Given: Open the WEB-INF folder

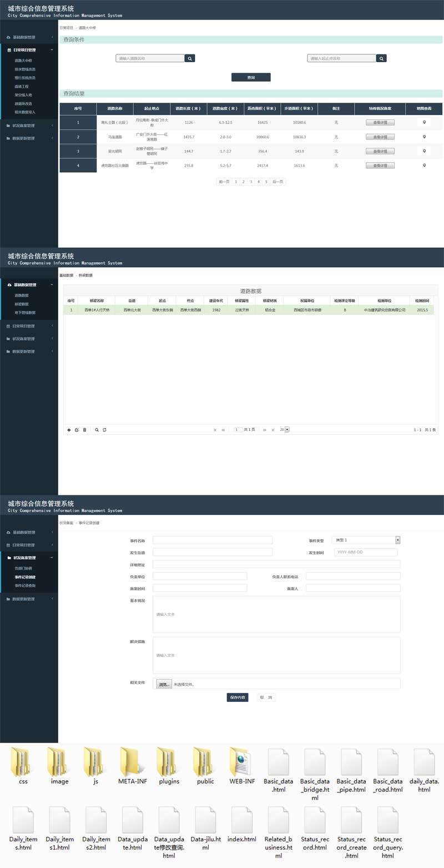Looking at the screenshot, I should [x=242, y=765].
